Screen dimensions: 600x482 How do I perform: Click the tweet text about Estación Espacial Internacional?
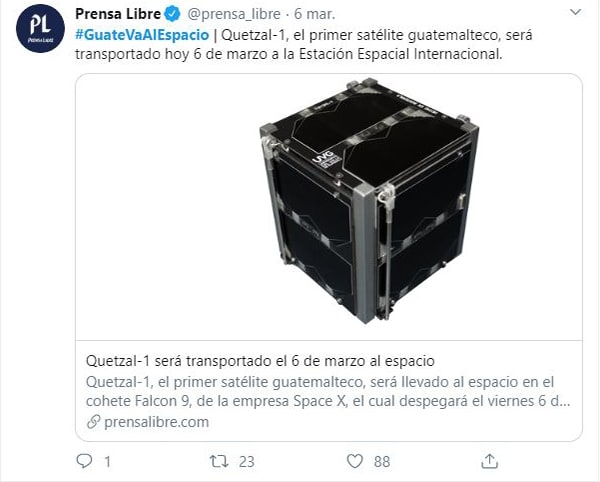pyautogui.click(x=303, y=44)
